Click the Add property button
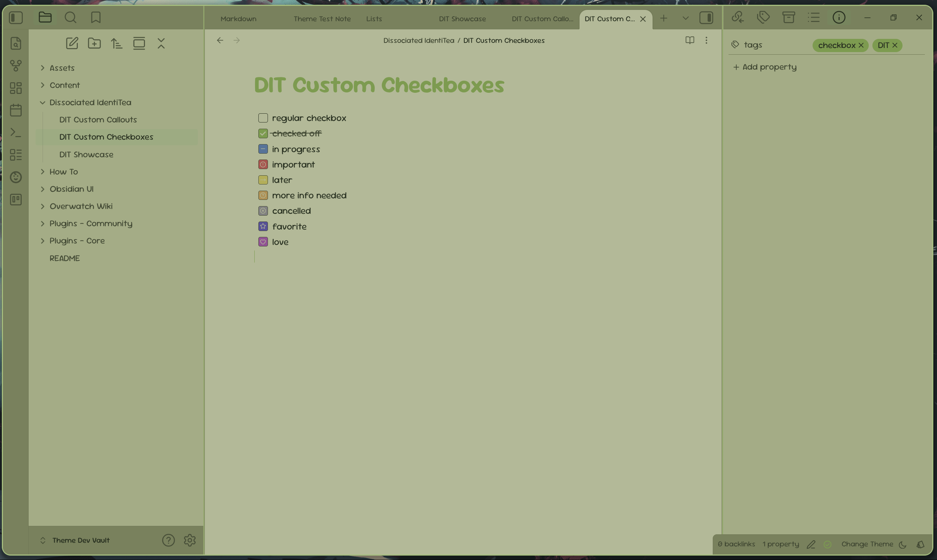 (x=765, y=67)
